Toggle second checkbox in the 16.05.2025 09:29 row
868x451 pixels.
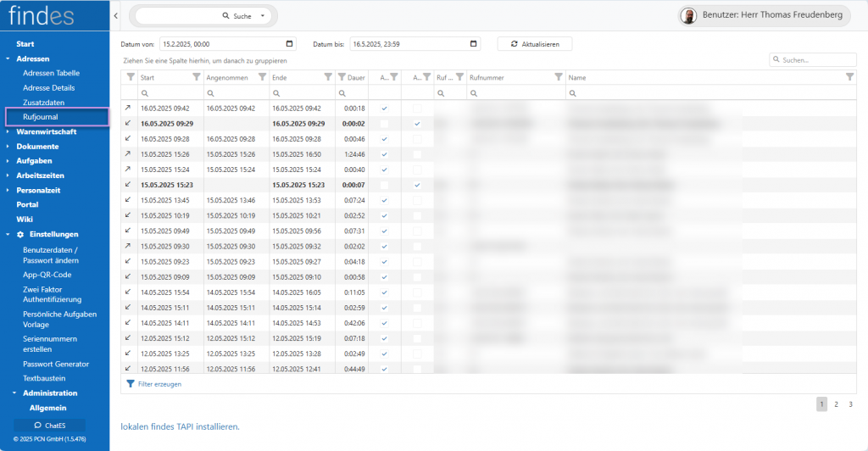[x=416, y=124]
